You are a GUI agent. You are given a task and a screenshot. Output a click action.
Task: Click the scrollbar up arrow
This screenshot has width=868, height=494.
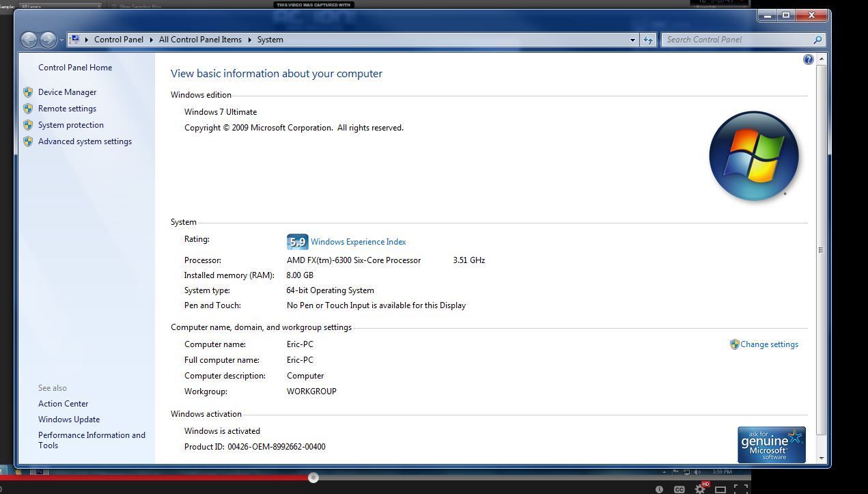coord(822,59)
